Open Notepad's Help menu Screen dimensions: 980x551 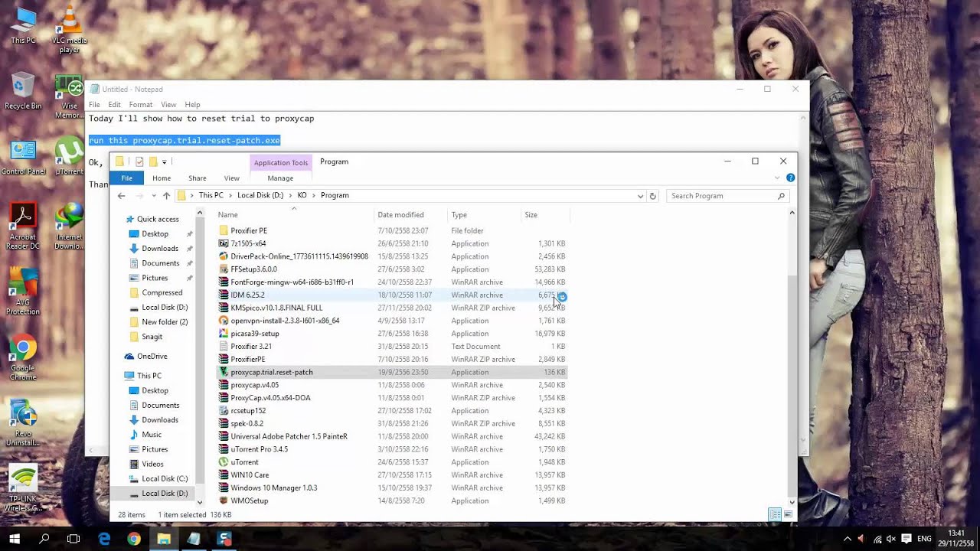pyautogui.click(x=192, y=105)
